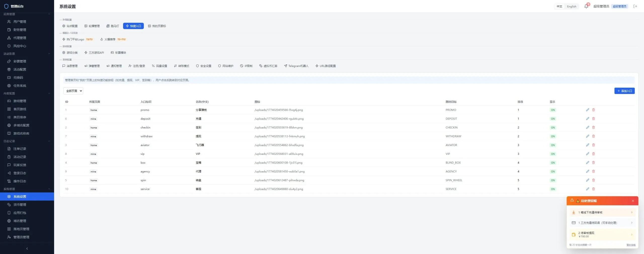The image size is (644, 254).
Task: Close the 待处理提醒 popup
Action: 633,201
